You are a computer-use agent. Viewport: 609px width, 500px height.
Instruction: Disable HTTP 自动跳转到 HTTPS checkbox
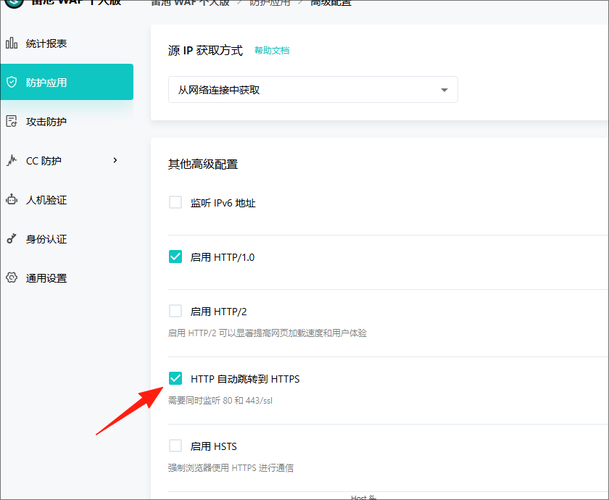176,378
